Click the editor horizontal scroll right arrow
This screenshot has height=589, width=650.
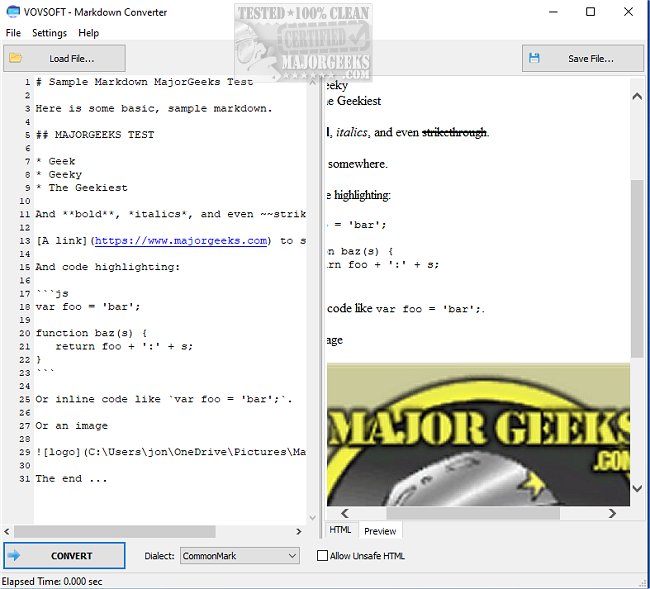[298, 531]
